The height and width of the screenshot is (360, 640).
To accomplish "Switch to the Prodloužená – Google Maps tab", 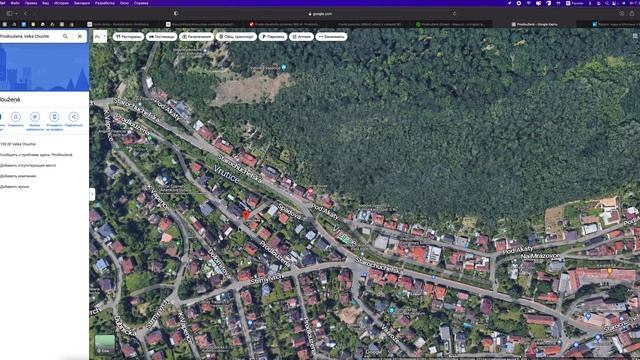I will pos(534,24).
